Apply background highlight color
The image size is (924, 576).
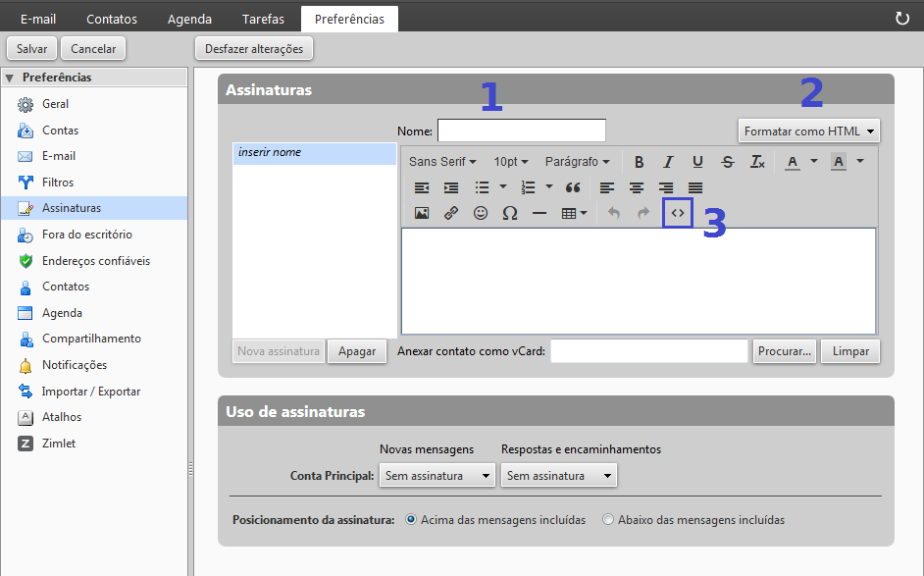[839, 162]
